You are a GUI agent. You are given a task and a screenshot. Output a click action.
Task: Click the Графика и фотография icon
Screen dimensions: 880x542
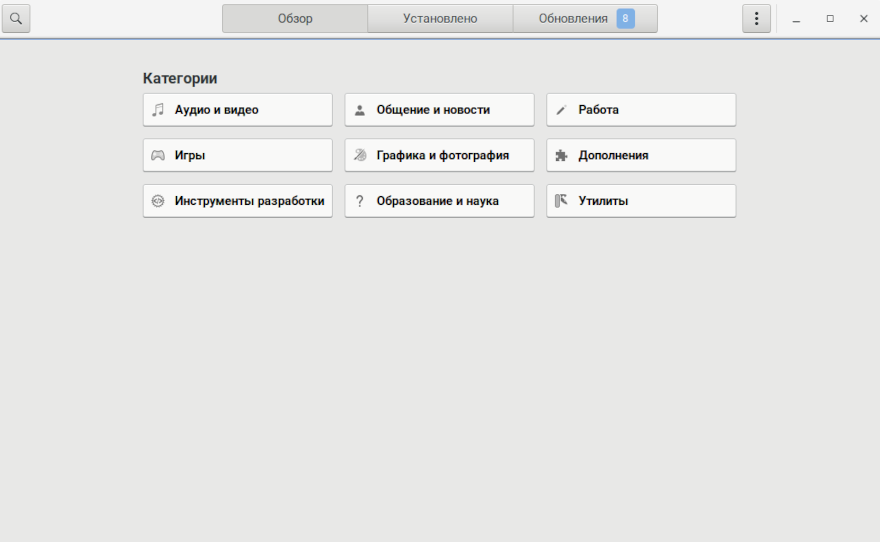pyautogui.click(x=360, y=155)
